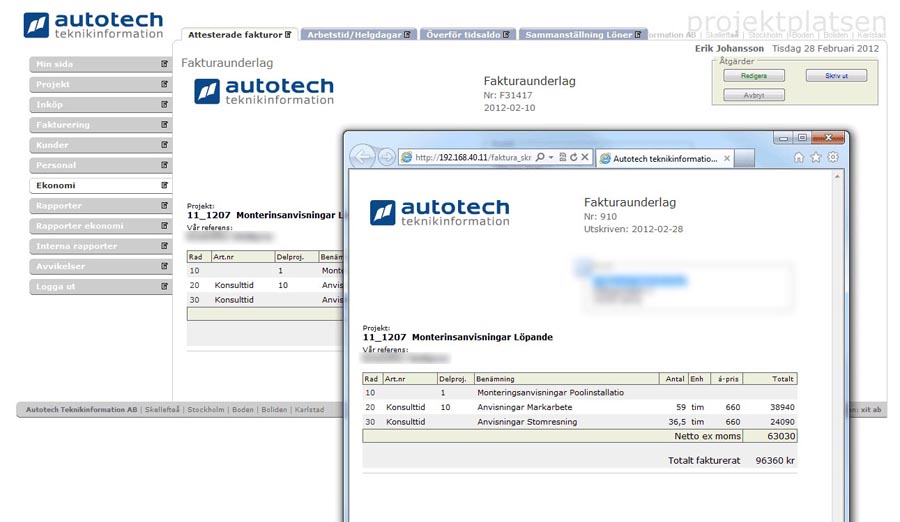
Task: Click the refresh icon in address bar
Action: tap(573, 157)
